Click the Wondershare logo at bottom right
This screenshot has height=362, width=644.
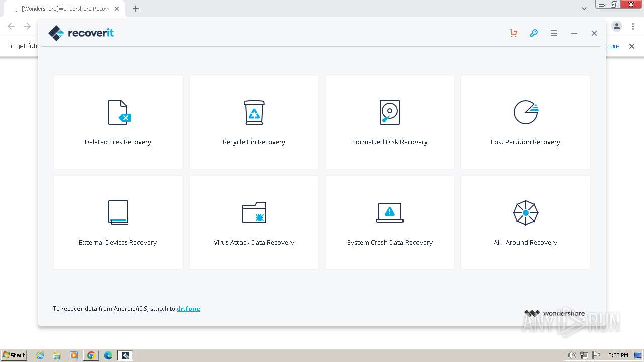coord(554,313)
